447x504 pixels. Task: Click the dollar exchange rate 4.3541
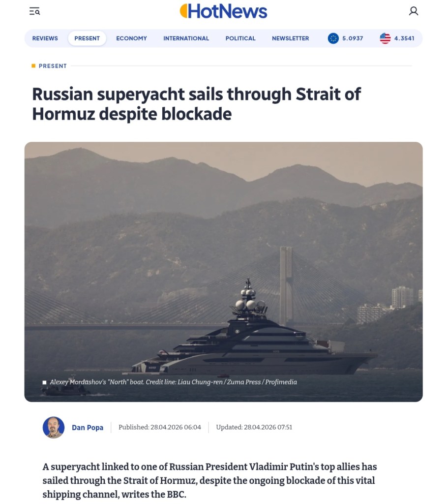[404, 38]
